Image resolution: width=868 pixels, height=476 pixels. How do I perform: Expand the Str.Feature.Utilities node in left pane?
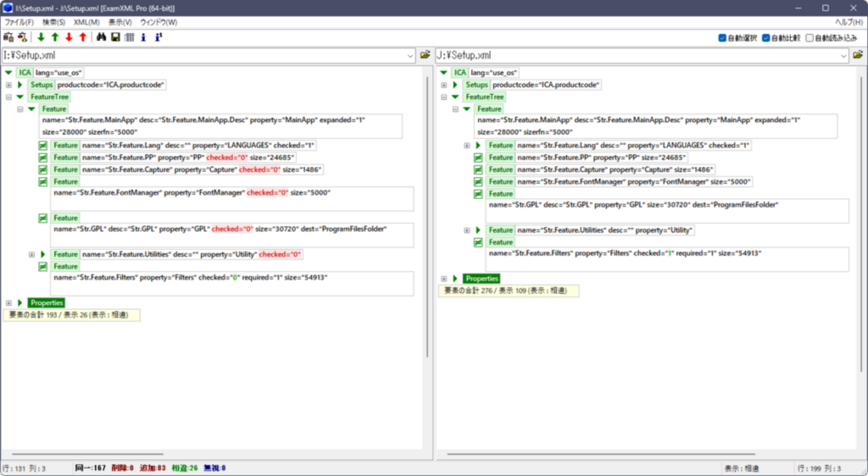coord(31,254)
